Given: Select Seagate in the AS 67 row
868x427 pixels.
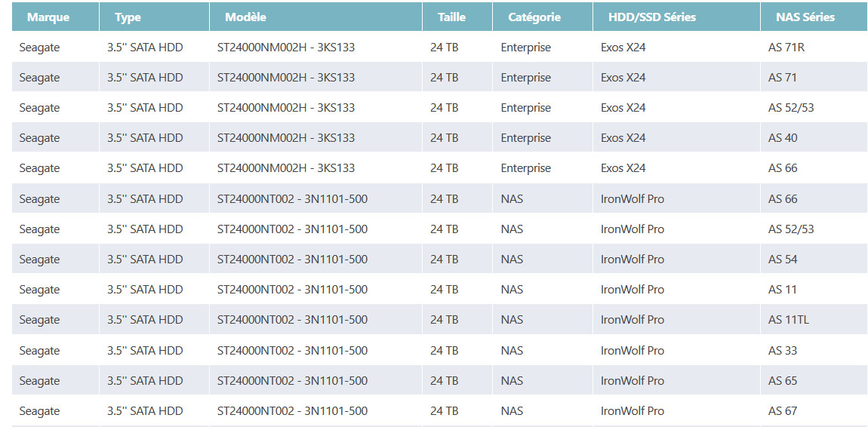Looking at the screenshot, I should (x=39, y=411).
